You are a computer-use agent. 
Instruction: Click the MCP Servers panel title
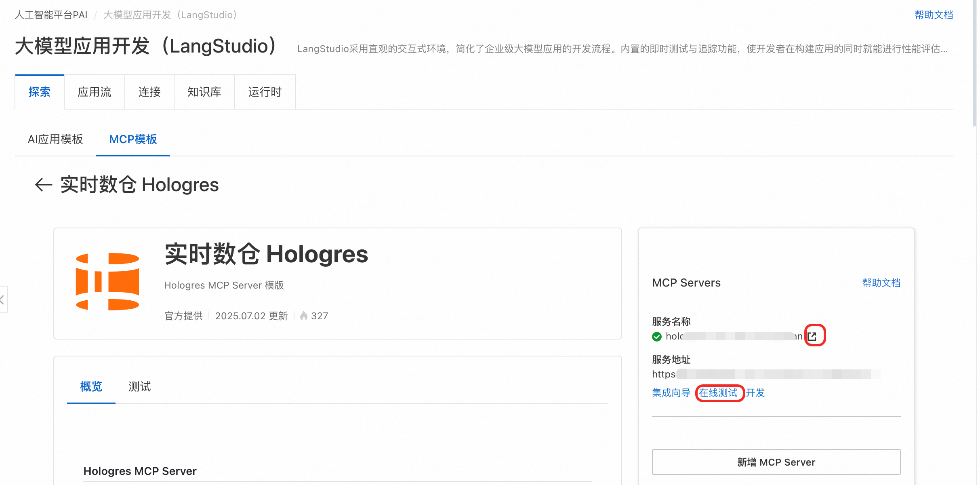click(x=686, y=283)
